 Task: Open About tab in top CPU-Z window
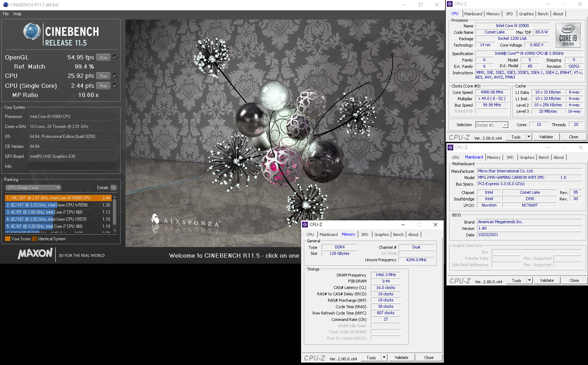pyautogui.click(x=558, y=14)
